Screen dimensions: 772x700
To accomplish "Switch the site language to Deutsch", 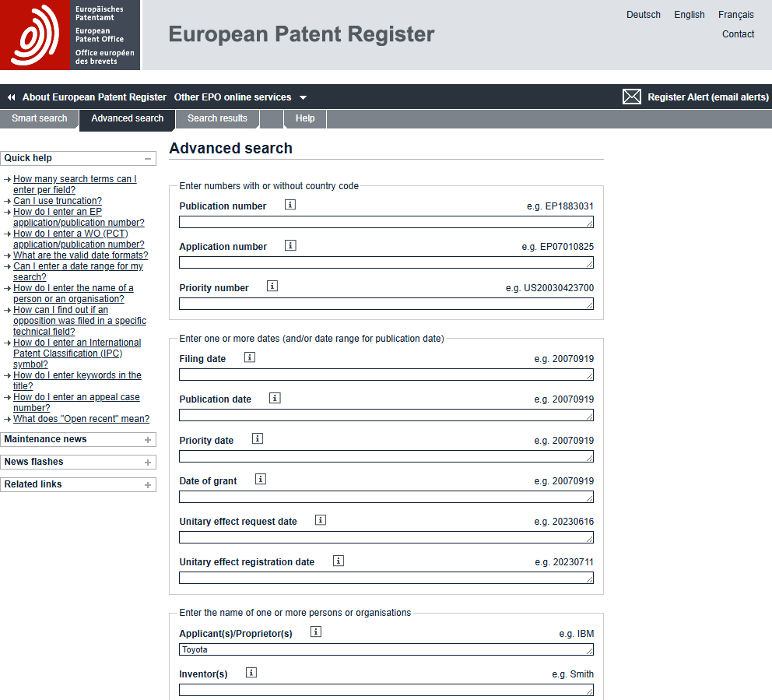I will click(643, 15).
